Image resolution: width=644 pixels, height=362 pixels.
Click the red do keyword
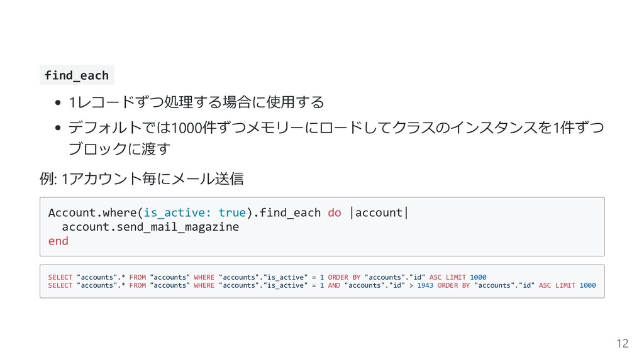pyautogui.click(x=335, y=212)
